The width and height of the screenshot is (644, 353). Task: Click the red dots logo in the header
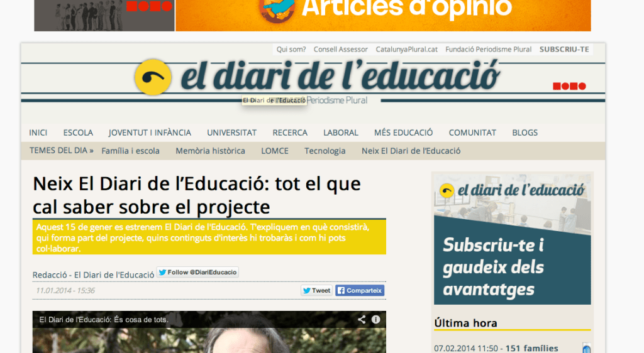click(569, 86)
